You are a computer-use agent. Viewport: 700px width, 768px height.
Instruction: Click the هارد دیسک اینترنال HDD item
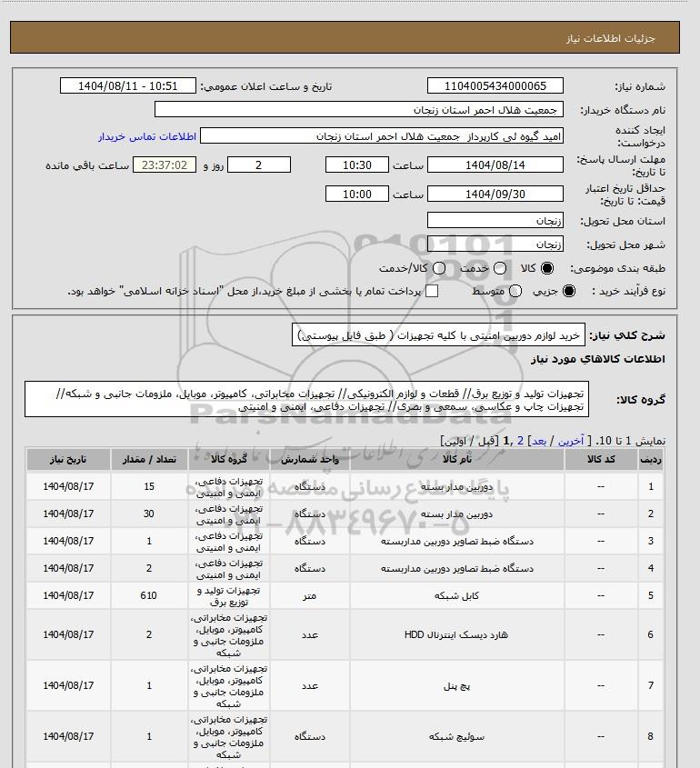[x=456, y=634]
